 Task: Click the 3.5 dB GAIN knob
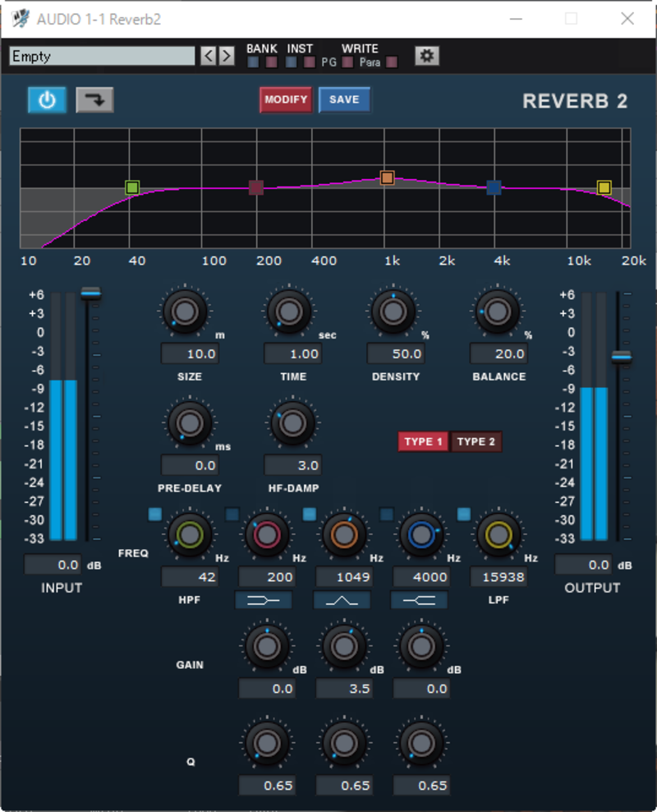(x=344, y=646)
